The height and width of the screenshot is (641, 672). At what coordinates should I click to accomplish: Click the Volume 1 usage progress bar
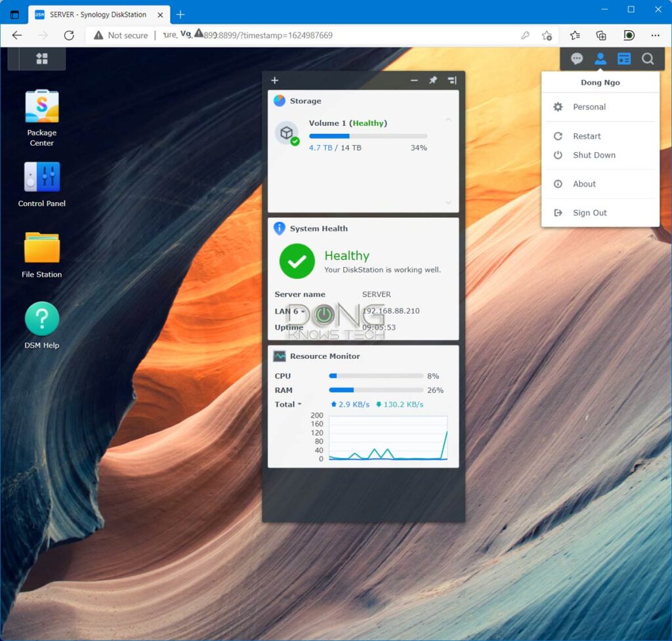pyautogui.click(x=367, y=136)
